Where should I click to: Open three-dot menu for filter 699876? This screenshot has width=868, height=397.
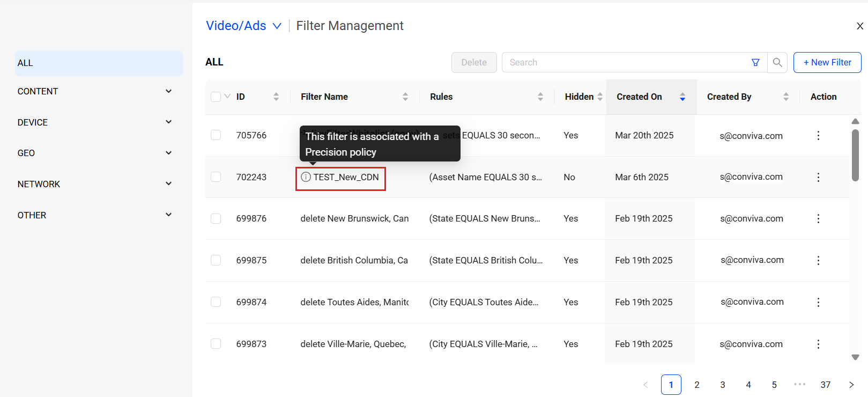pos(818,219)
